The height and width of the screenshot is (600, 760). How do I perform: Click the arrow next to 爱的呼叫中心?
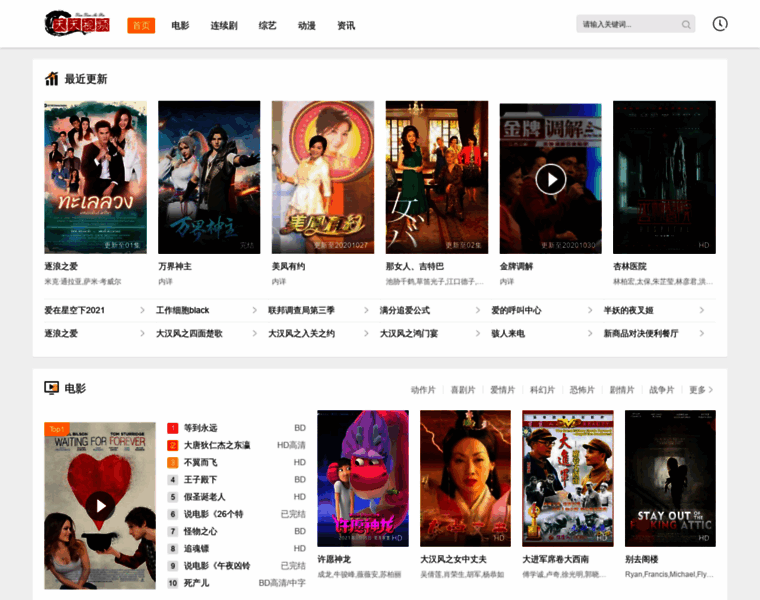pyautogui.click(x=590, y=310)
